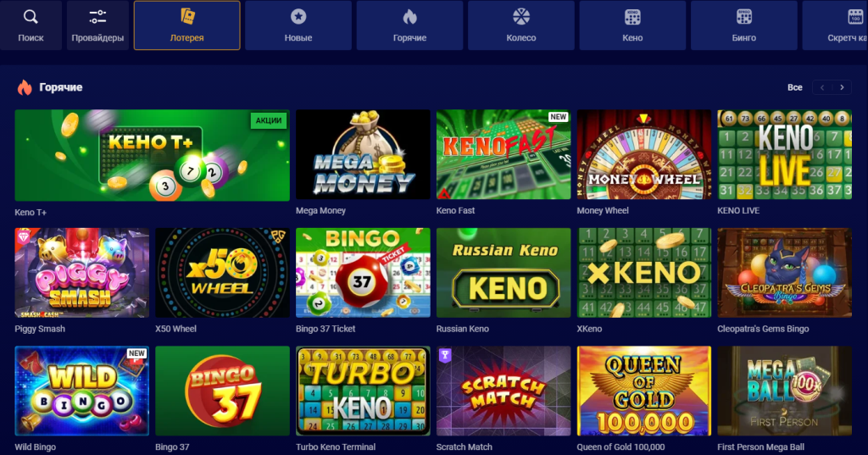Open the search magnifier icon
The width and height of the screenshot is (868, 455).
coord(31,17)
